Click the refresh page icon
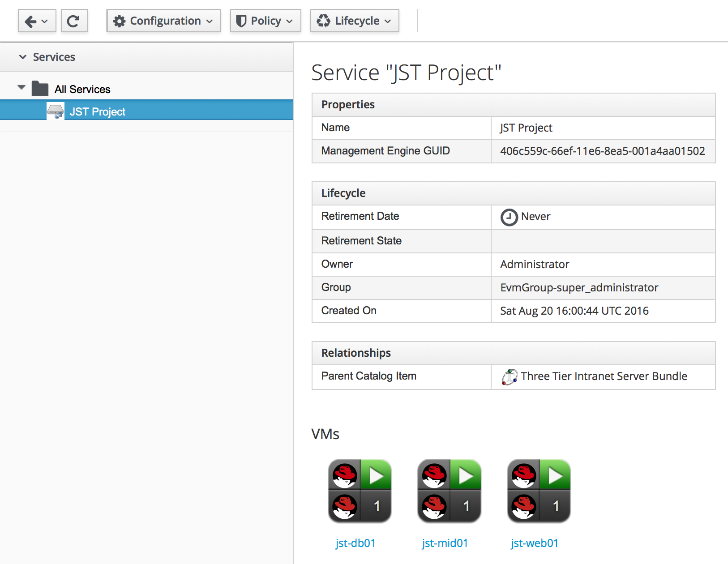 [x=74, y=21]
